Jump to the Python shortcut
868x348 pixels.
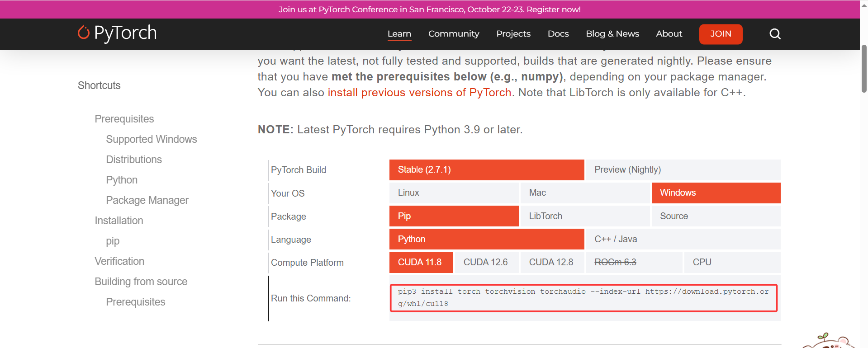pos(122,180)
